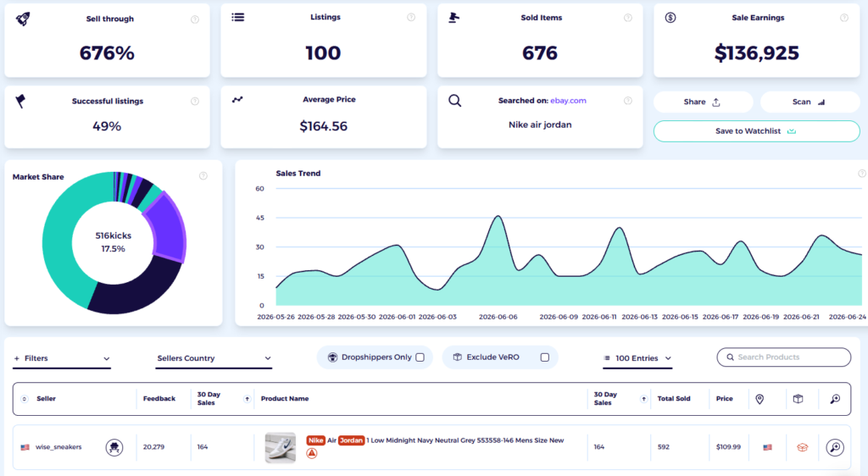868x476 pixels.
Task: Click the scan magnifier column header icon
Action: (x=835, y=399)
